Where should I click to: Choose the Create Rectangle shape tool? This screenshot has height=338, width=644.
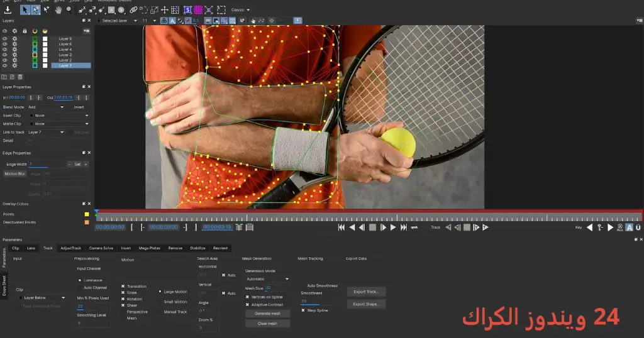[111, 9]
